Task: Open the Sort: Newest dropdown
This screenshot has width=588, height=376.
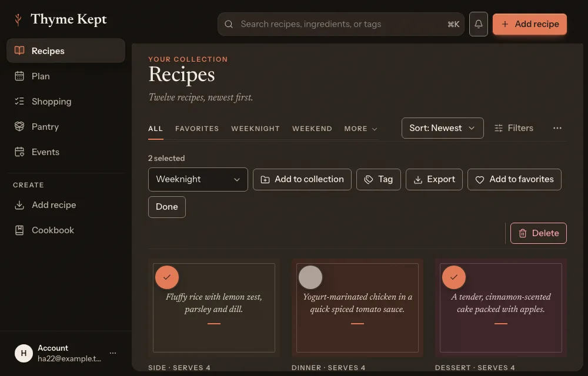Action: [x=443, y=128]
